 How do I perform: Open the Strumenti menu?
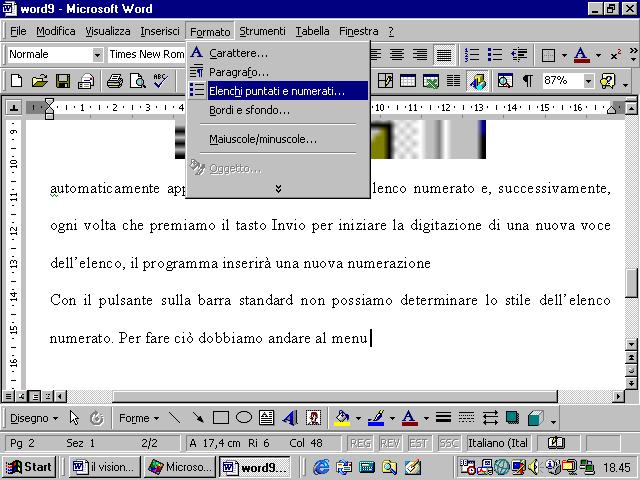[262, 31]
